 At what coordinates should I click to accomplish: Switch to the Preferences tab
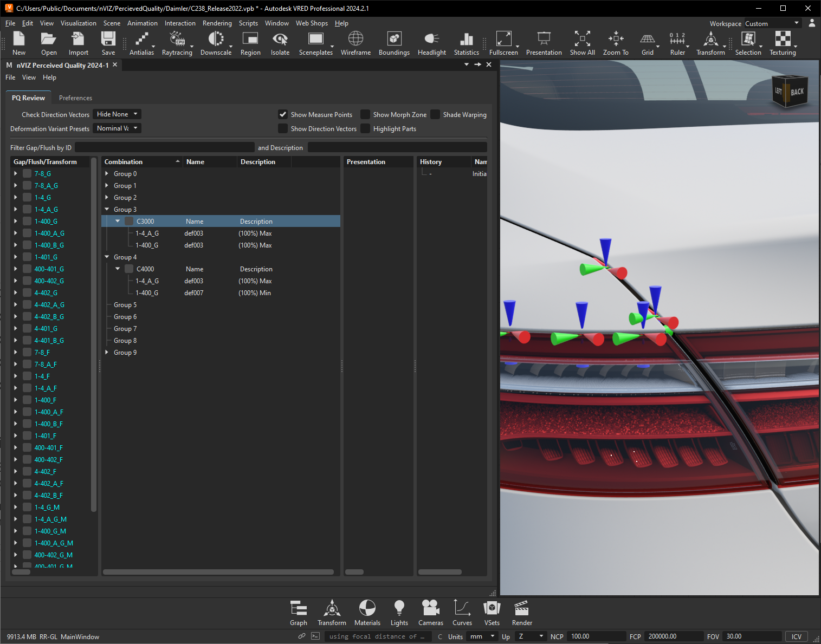(x=75, y=98)
